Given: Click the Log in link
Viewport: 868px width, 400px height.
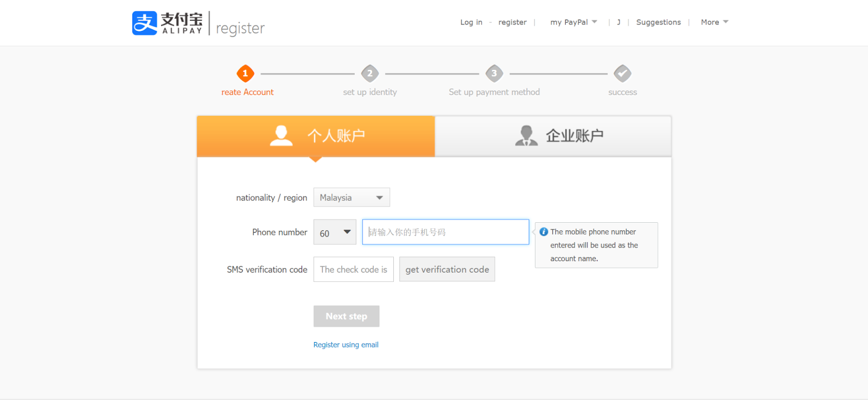Looking at the screenshot, I should coord(471,22).
